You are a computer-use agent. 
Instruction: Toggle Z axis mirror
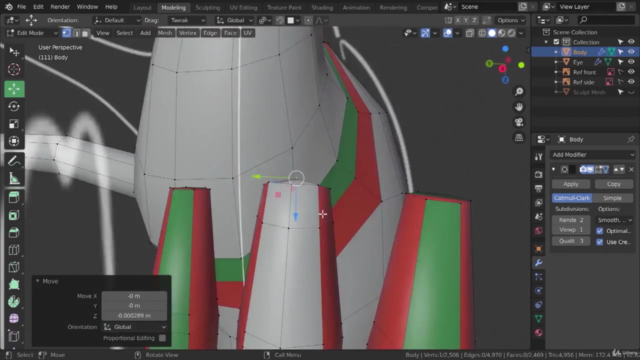pos(474,20)
